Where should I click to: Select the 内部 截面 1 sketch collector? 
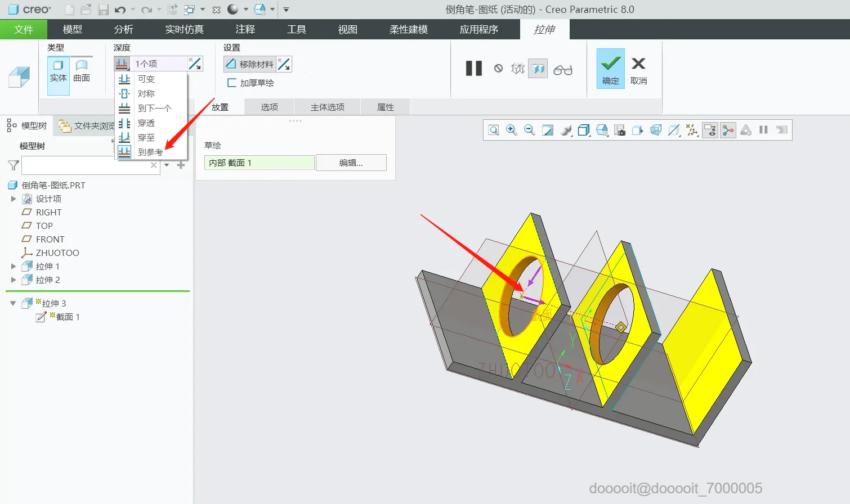tap(259, 163)
